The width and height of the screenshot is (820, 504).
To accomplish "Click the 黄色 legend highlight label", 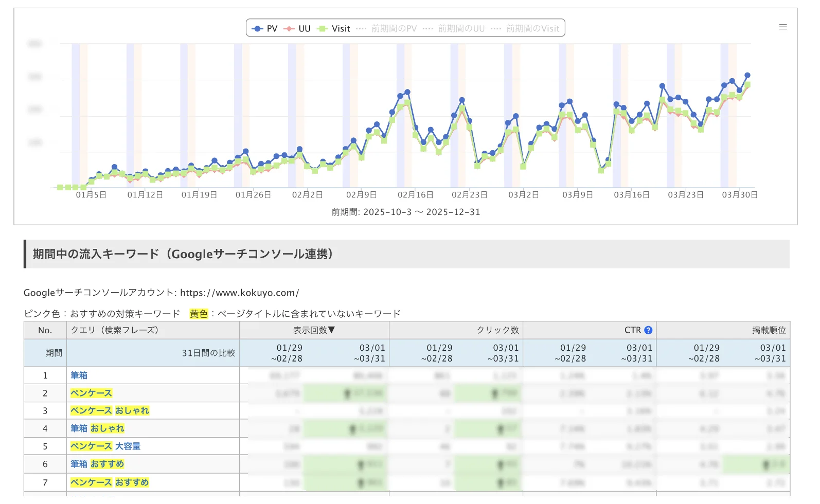I will click(x=199, y=314).
